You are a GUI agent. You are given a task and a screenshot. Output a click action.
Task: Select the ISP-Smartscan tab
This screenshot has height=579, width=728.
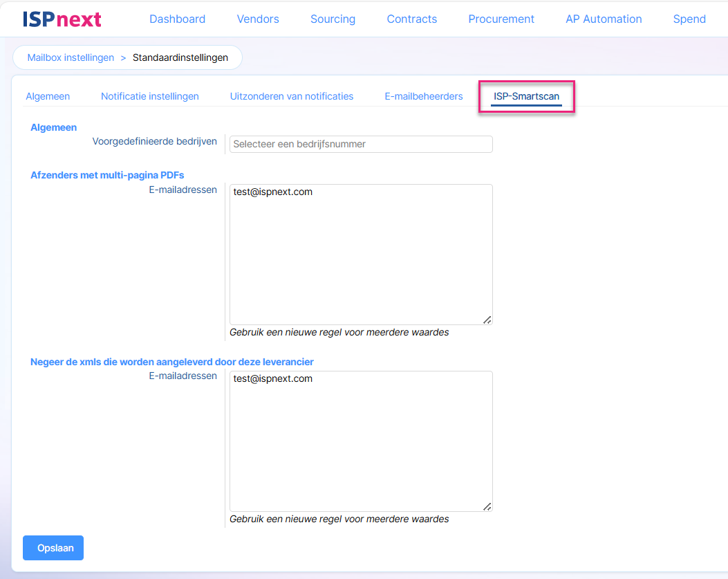tap(526, 96)
